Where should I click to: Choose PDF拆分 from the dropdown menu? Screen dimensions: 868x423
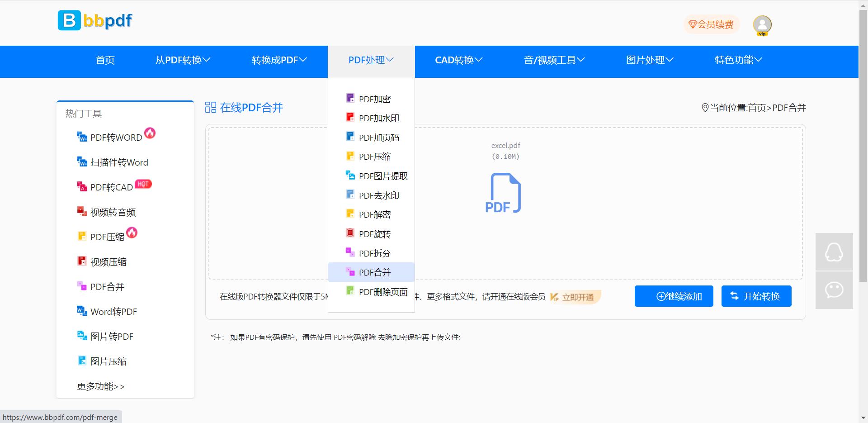[x=371, y=253]
